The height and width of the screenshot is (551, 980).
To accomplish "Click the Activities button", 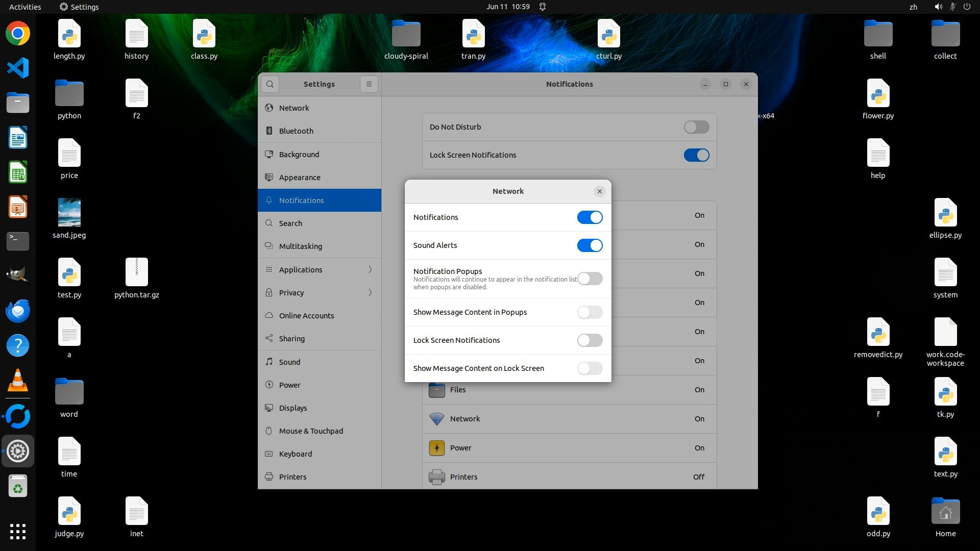I will tap(25, 7).
